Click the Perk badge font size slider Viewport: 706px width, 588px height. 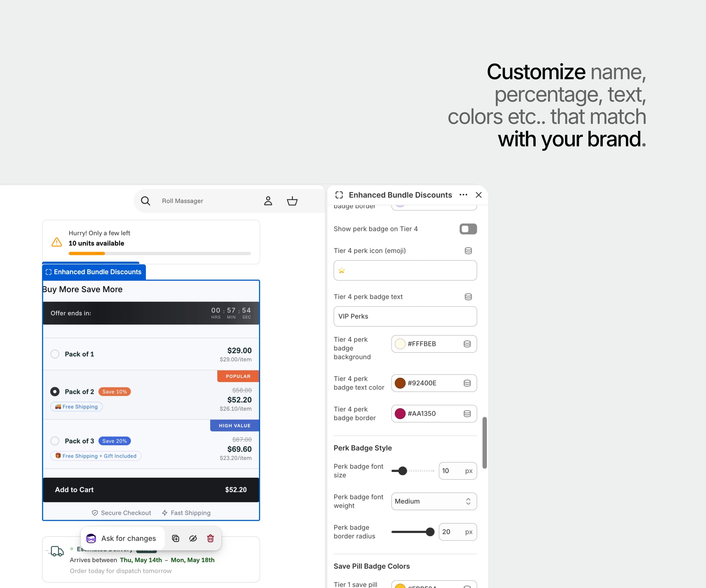tap(413, 471)
